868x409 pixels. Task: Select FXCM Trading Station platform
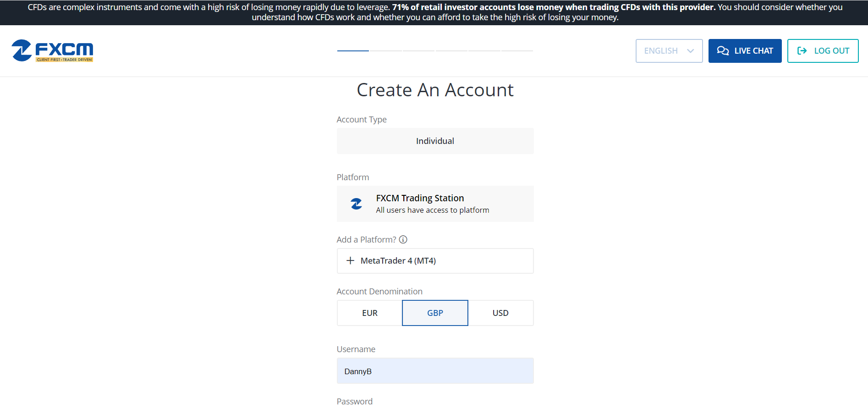pos(435,204)
